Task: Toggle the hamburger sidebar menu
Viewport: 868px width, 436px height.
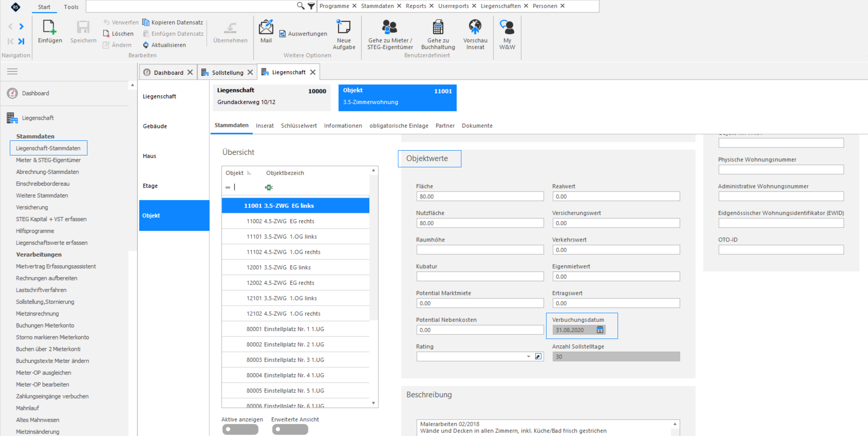Action: (x=13, y=71)
